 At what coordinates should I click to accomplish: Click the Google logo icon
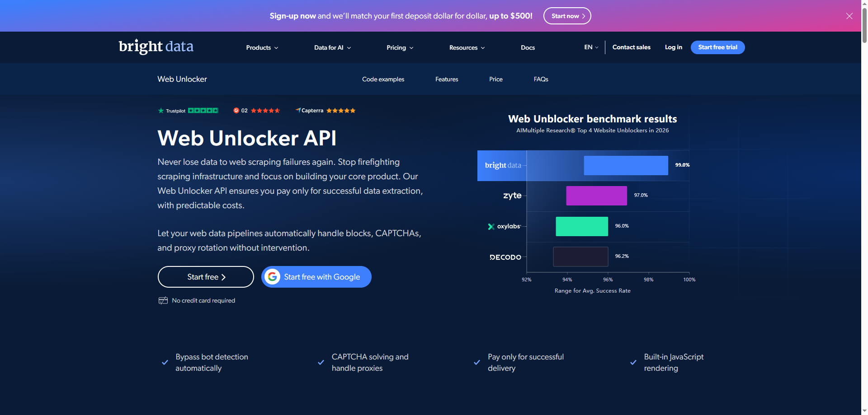273,277
